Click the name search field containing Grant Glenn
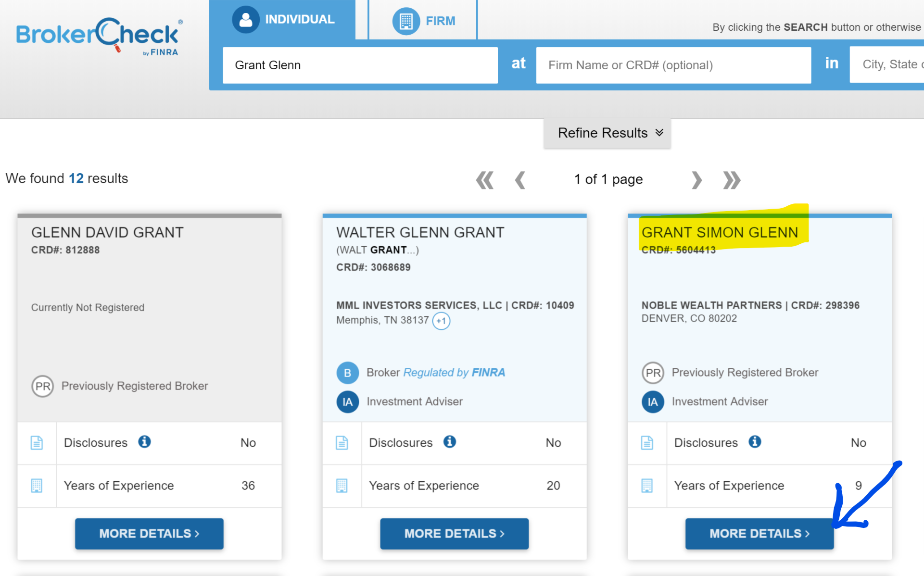 click(x=360, y=65)
